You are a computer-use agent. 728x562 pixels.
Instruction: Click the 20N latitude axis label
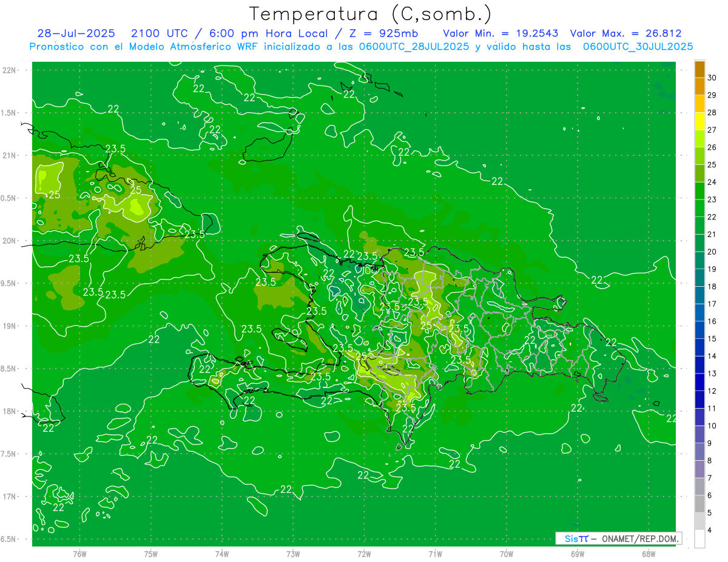(9, 241)
